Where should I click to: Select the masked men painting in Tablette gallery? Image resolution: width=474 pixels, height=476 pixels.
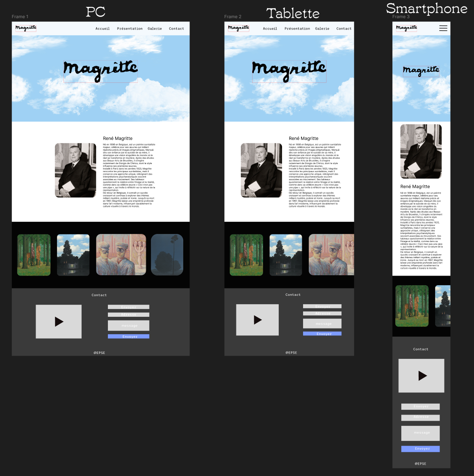(331, 255)
